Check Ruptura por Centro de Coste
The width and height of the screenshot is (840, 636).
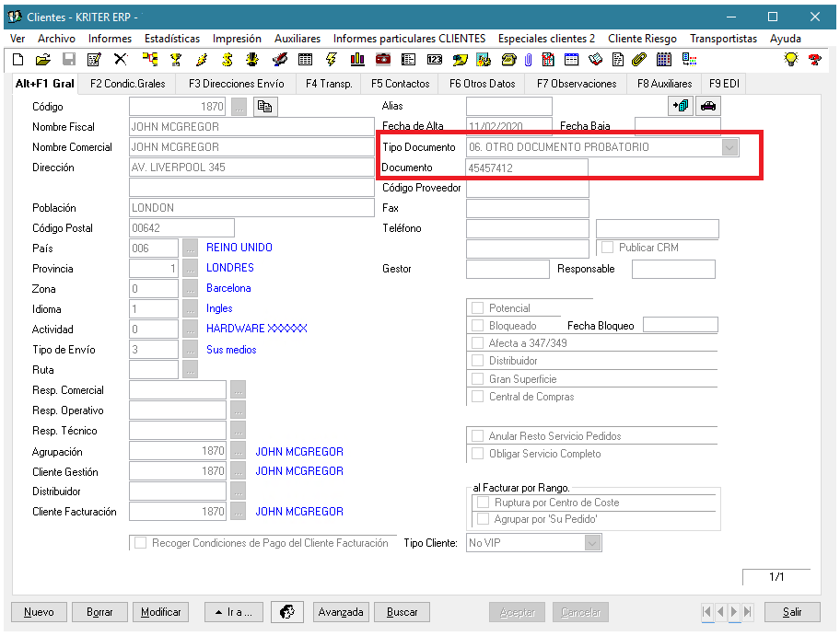pyautogui.click(x=484, y=503)
